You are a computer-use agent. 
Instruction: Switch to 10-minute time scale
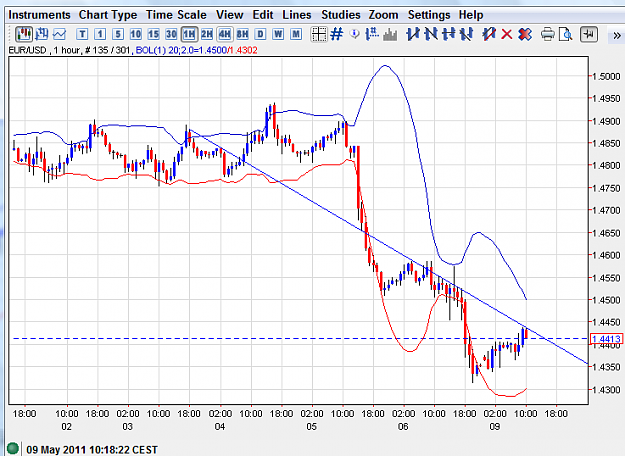click(136, 34)
